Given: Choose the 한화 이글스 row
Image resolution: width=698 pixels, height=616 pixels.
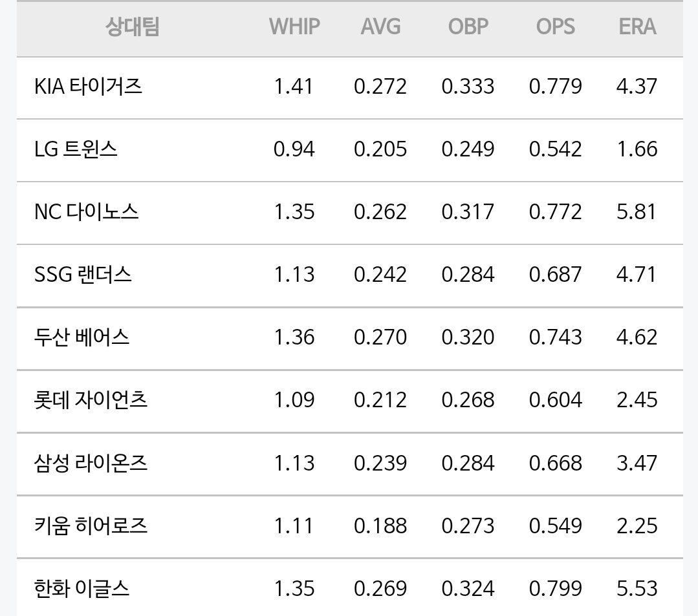Looking at the screenshot, I should coord(82,588).
